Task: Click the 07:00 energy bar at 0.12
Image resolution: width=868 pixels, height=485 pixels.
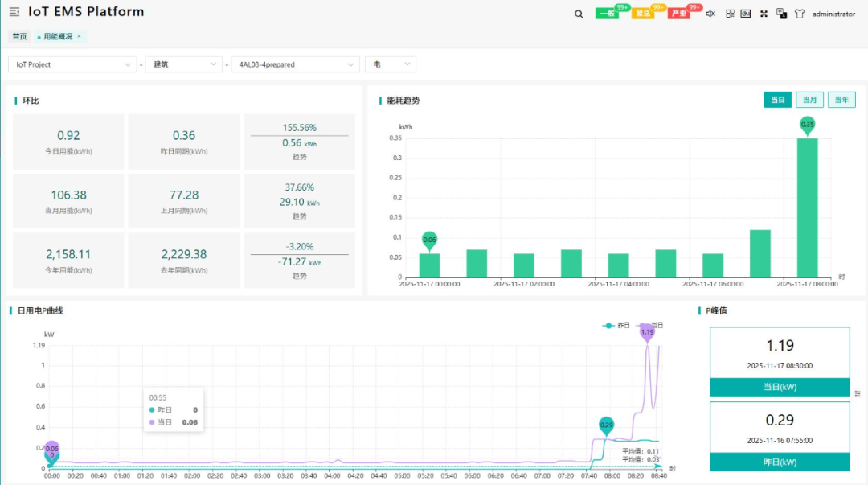Action: point(760,253)
